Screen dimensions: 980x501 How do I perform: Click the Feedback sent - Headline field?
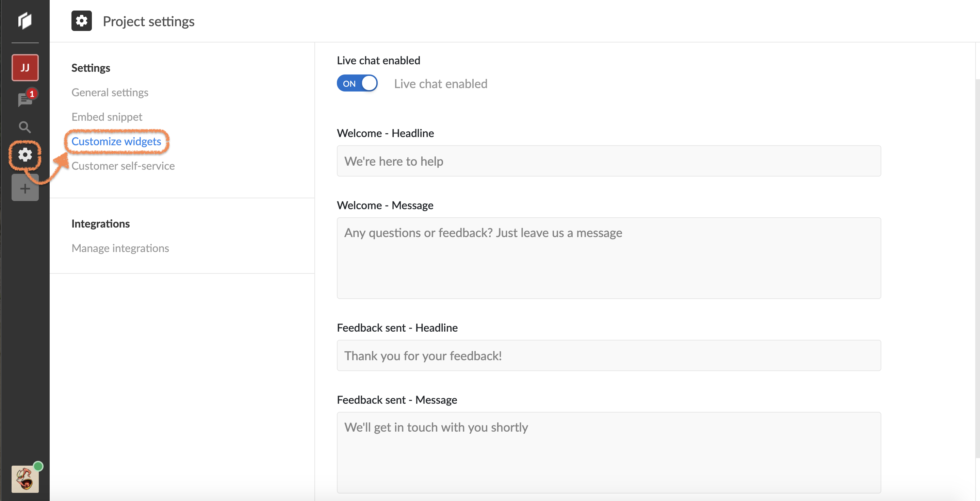coord(608,355)
